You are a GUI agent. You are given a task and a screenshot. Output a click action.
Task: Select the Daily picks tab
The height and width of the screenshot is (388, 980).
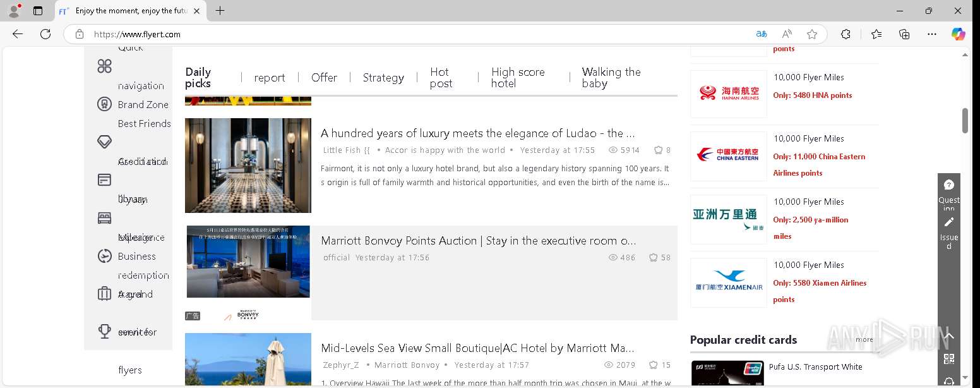coord(198,78)
